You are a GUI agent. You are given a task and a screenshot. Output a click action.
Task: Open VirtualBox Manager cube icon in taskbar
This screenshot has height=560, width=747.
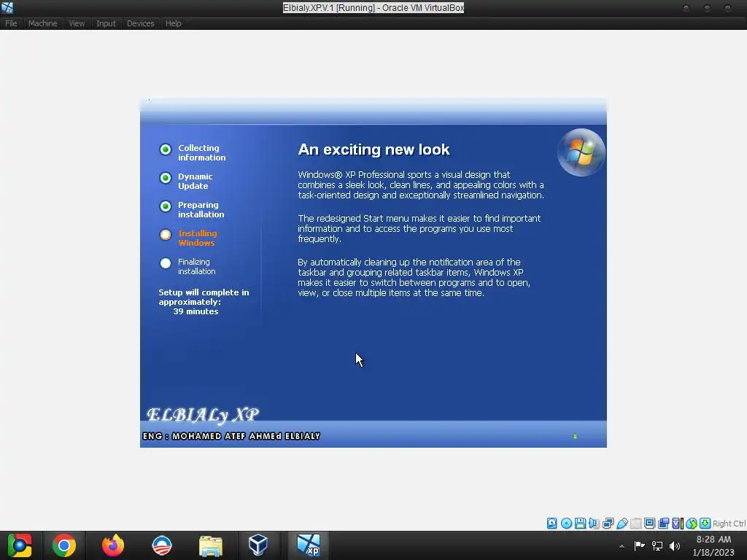tap(258, 545)
